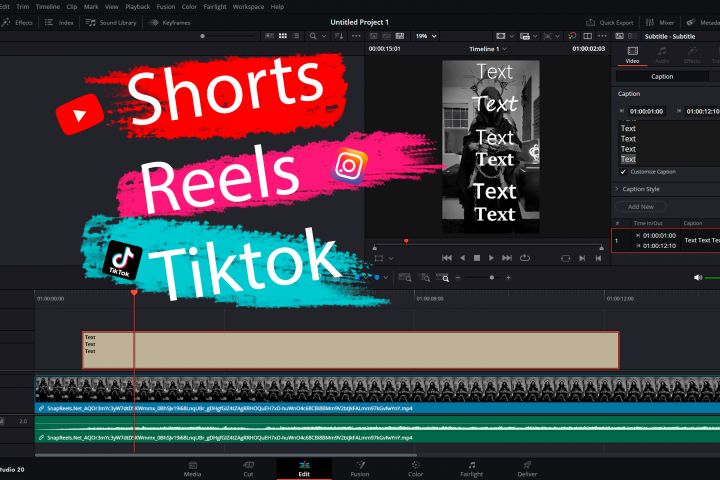Screen dimensions: 720x480
Task: Switch to the Fusion page
Action: (360, 469)
